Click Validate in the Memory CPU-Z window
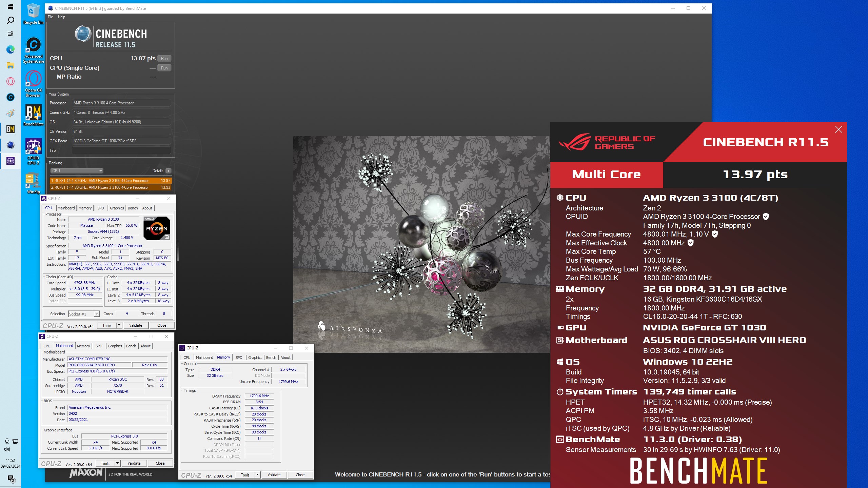This screenshot has height=488, width=868. (274, 475)
